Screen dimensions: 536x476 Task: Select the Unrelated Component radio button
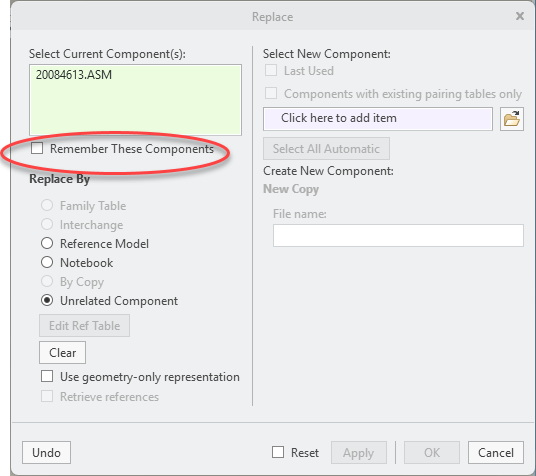click(47, 301)
